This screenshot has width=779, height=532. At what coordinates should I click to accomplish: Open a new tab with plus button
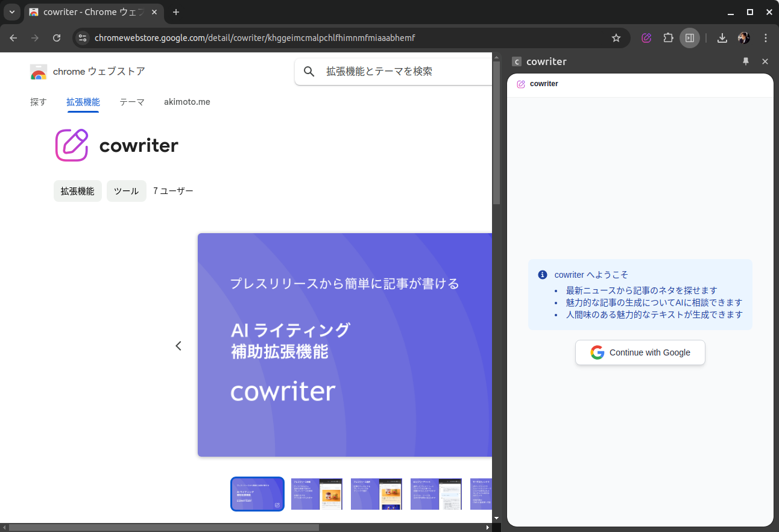[176, 12]
